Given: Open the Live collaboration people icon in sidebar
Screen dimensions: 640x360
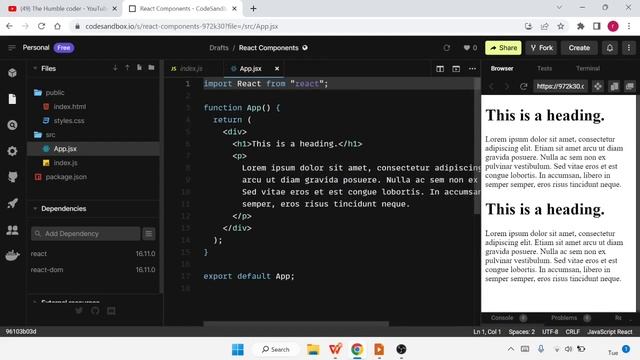Looking at the screenshot, I should pos(12,230).
